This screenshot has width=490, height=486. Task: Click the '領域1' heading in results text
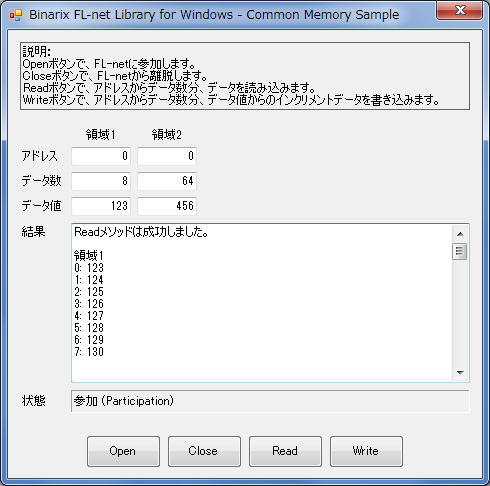click(89, 256)
